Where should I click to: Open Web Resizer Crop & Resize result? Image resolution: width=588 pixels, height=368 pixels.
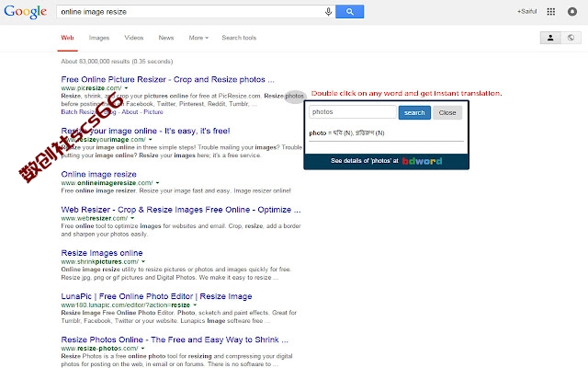pyautogui.click(x=181, y=210)
